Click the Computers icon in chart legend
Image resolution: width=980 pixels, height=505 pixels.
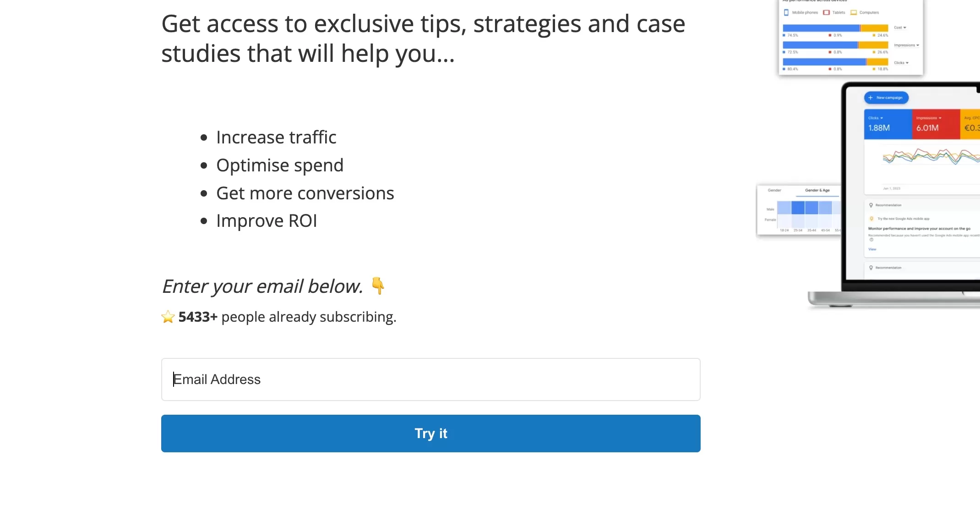tap(854, 13)
